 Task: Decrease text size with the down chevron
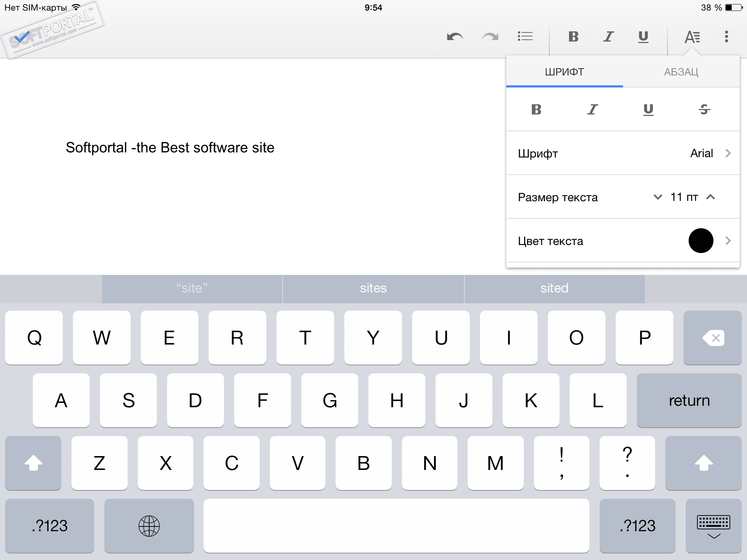(658, 197)
